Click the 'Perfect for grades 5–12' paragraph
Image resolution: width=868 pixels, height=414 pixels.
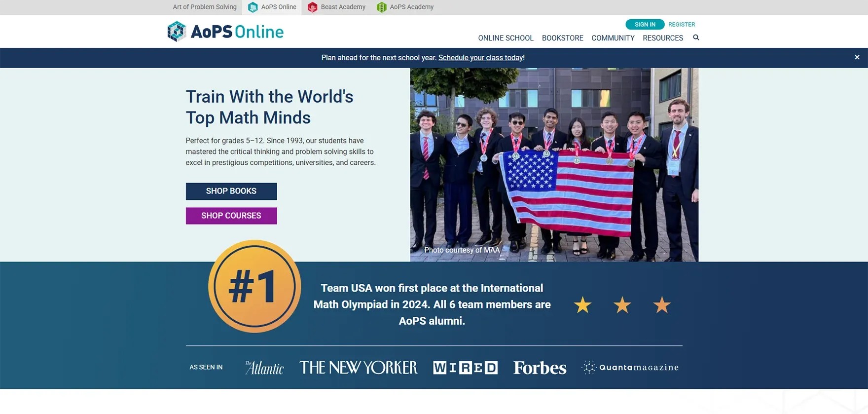(x=281, y=151)
